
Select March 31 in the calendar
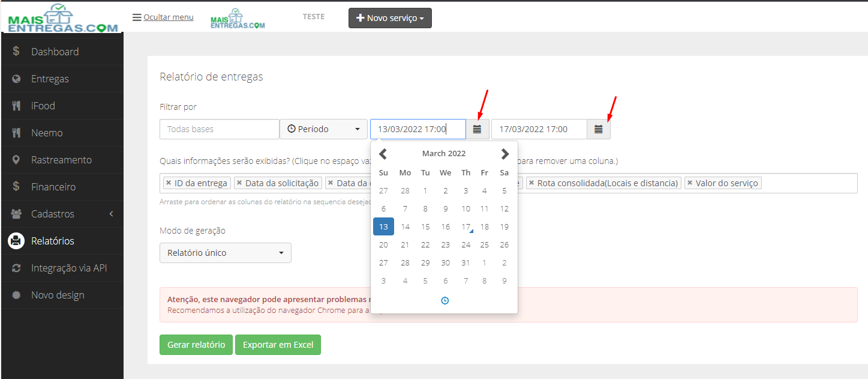tap(465, 263)
